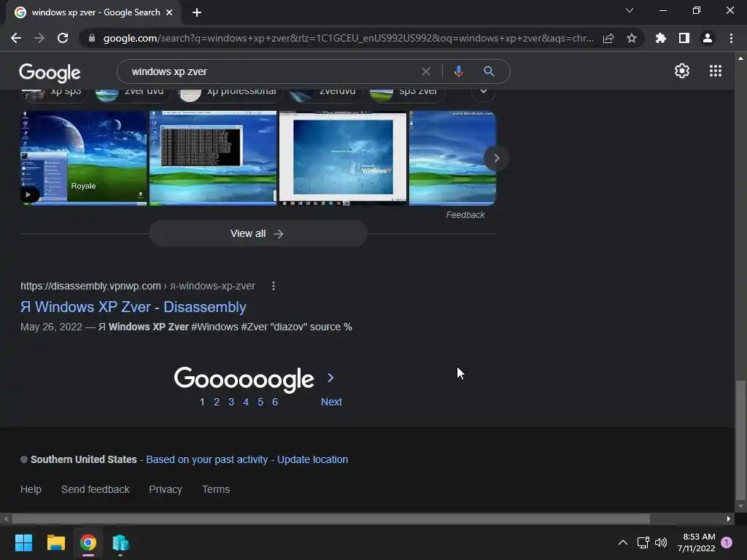Reload the current page
The height and width of the screenshot is (560, 747).
coord(63,38)
